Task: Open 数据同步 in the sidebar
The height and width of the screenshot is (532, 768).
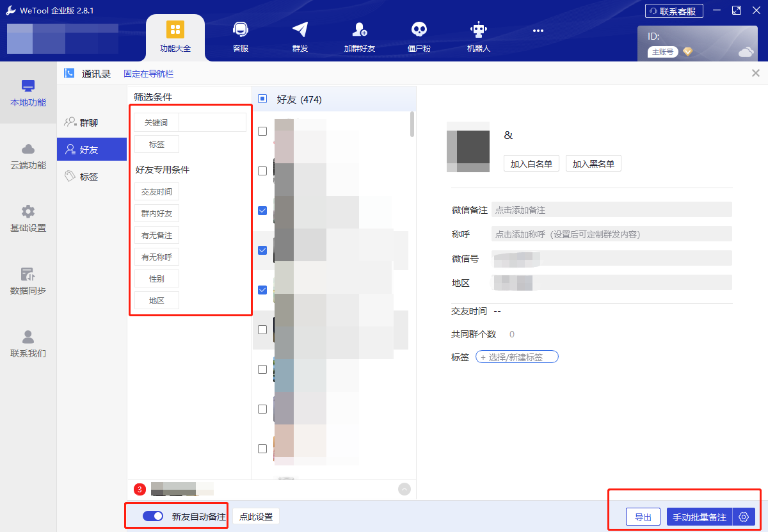Action: 28,281
